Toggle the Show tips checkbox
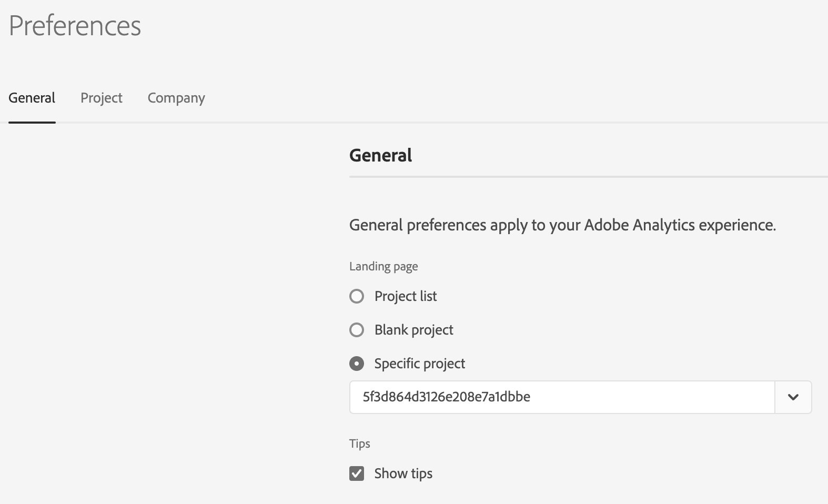This screenshot has height=504, width=828. point(357,473)
